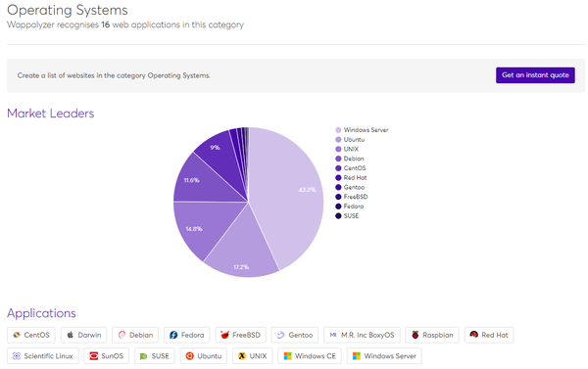Click the Fedora logo icon
Image resolution: width=588 pixels, height=369 pixels.
[x=173, y=335]
